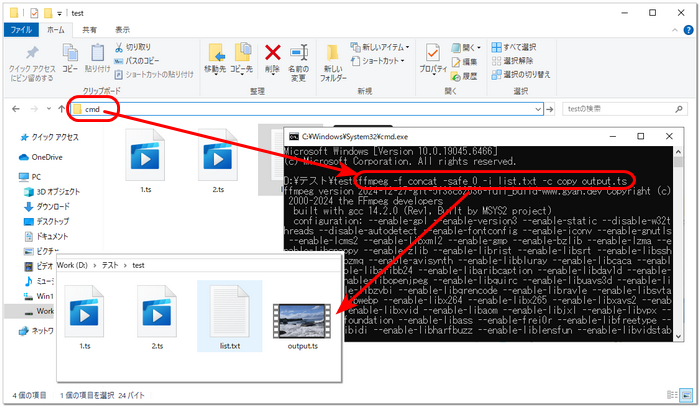Click the Pin to Quick Access icon
Viewport: 700px width, 407px height.
[x=32, y=53]
